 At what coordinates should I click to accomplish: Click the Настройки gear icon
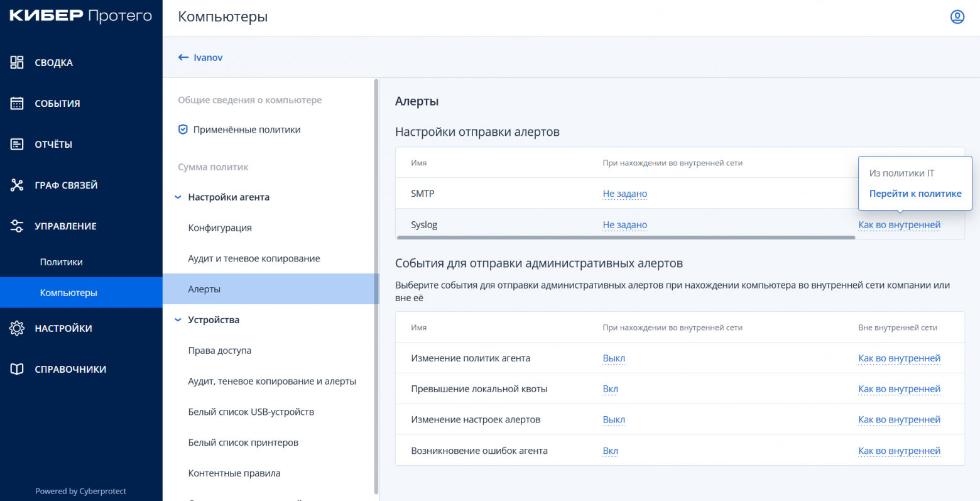(17, 328)
